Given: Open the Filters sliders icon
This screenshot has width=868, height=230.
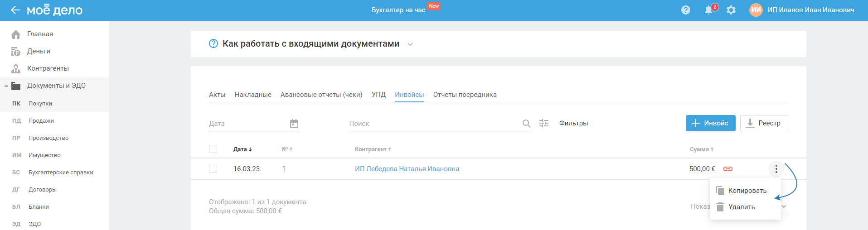Looking at the screenshot, I should [x=544, y=123].
